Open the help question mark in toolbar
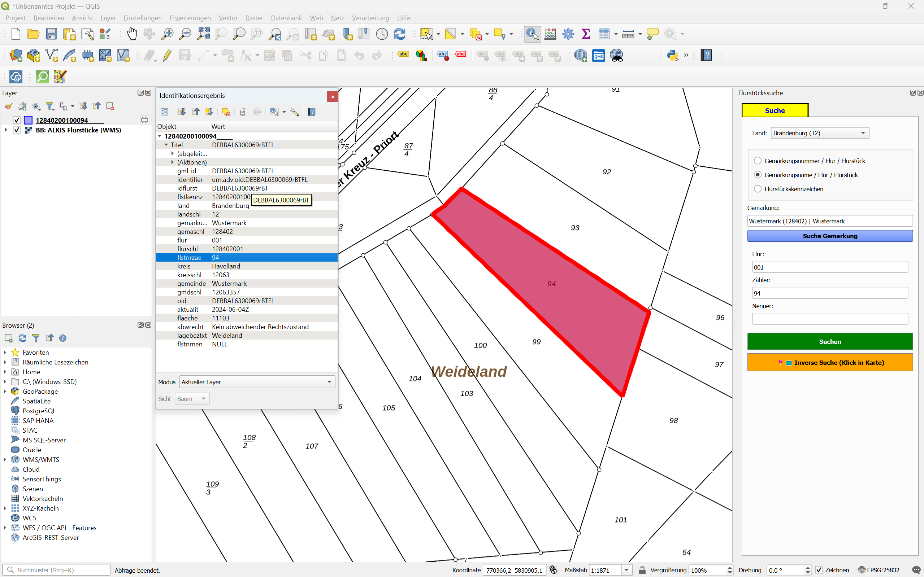Screen dimensions: 924x577 tap(706, 55)
